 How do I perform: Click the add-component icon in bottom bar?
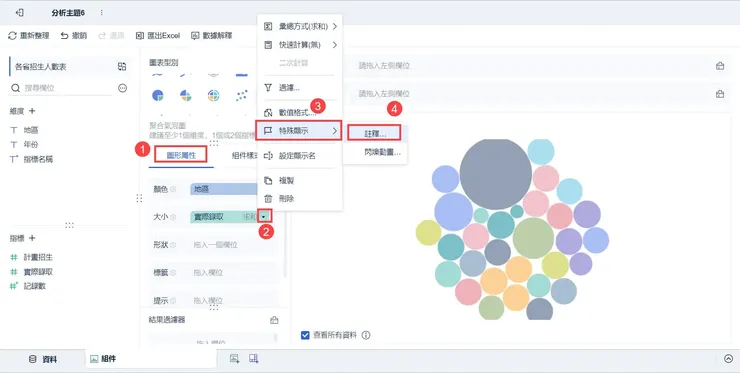click(x=234, y=359)
